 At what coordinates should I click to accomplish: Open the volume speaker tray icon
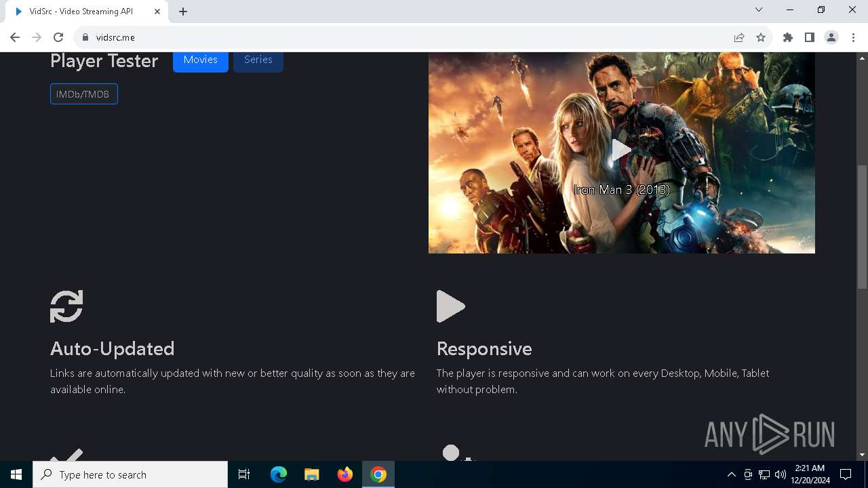point(781,474)
